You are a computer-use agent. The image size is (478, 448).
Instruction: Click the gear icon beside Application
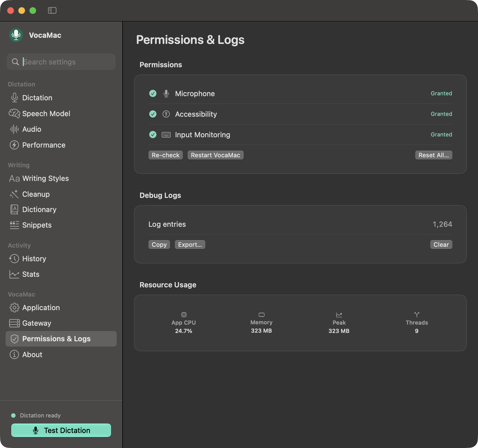click(14, 308)
